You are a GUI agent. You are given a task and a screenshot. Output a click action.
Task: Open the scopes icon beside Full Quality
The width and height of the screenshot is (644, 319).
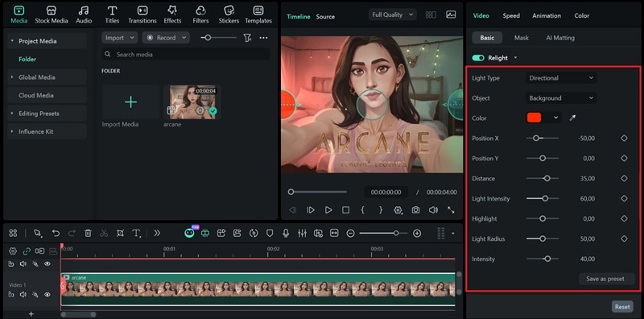451,14
